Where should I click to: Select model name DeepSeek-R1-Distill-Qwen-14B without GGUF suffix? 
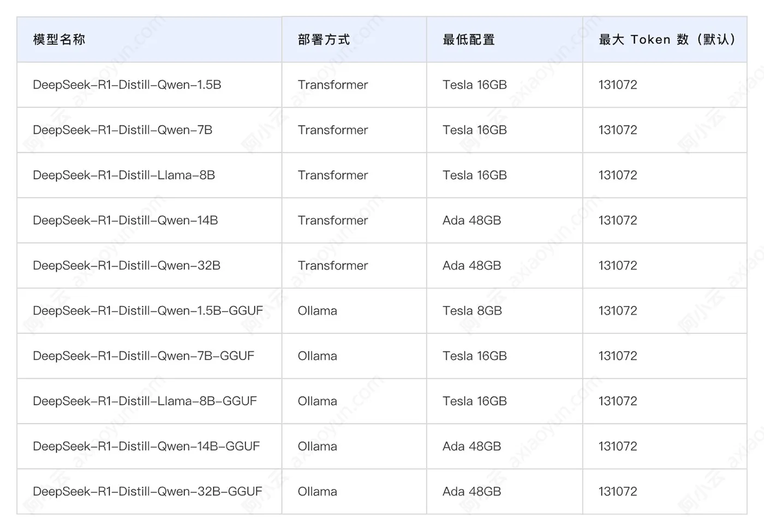[x=126, y=220]
